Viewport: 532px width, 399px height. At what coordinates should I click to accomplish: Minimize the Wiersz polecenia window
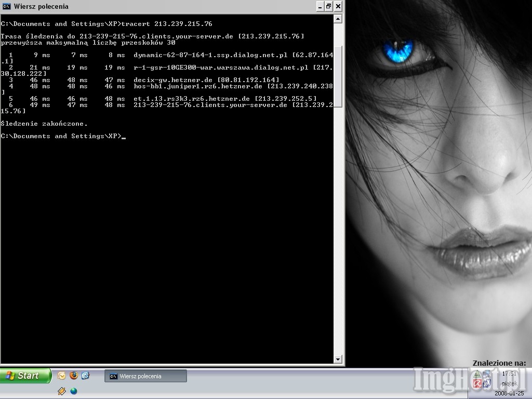pyautogui.click(x=320, y=6)
